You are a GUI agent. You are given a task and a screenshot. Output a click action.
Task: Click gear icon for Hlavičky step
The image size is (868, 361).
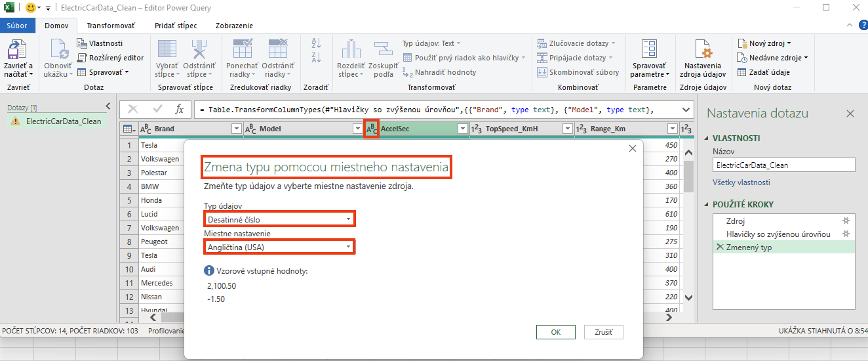click(846, 234)
